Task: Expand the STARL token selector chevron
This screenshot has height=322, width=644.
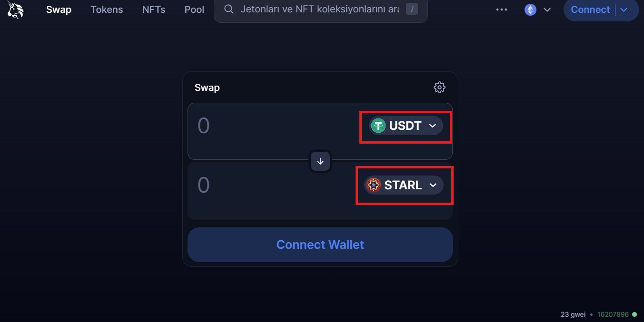Action: 433,185
